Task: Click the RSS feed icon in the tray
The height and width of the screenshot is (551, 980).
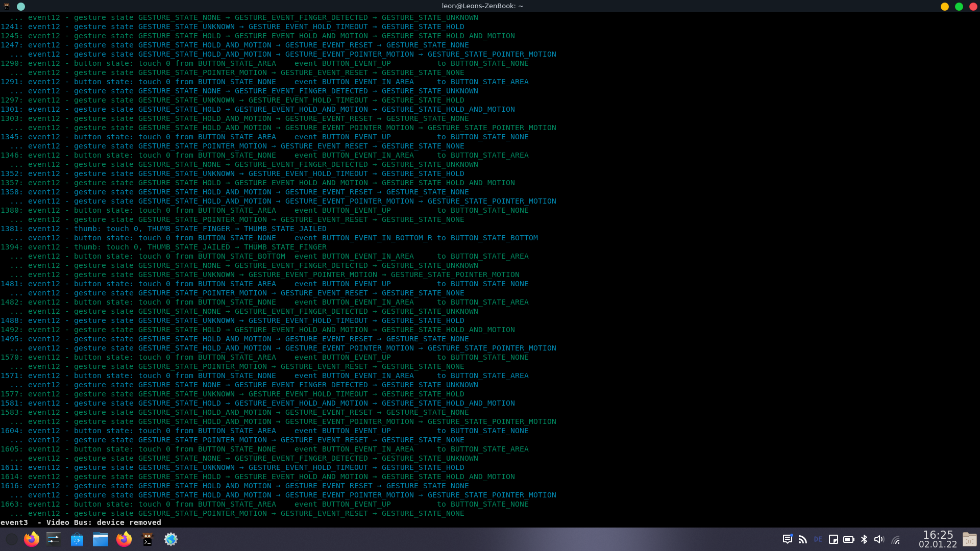Action: [802, 539]
